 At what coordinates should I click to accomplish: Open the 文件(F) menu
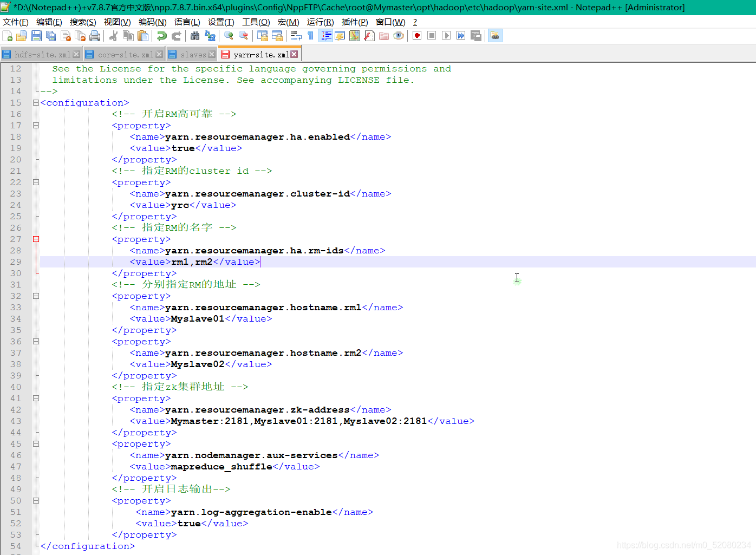point(16,22)
